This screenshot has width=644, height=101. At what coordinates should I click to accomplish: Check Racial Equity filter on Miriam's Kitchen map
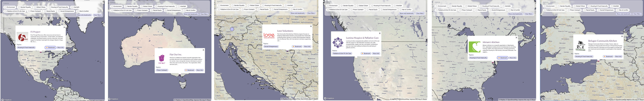click(476, 10)
